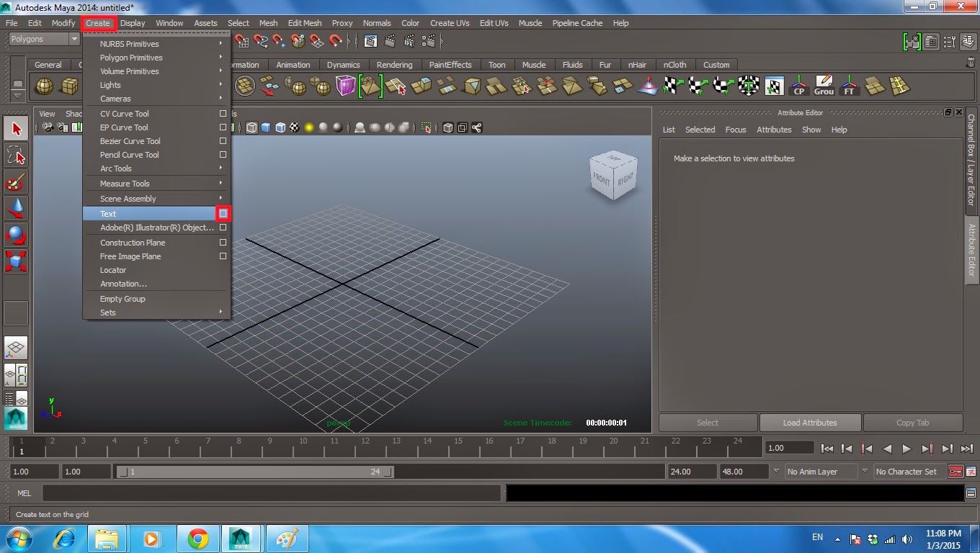Open Google Chrome from the taskbar

(x=198, y=539)
